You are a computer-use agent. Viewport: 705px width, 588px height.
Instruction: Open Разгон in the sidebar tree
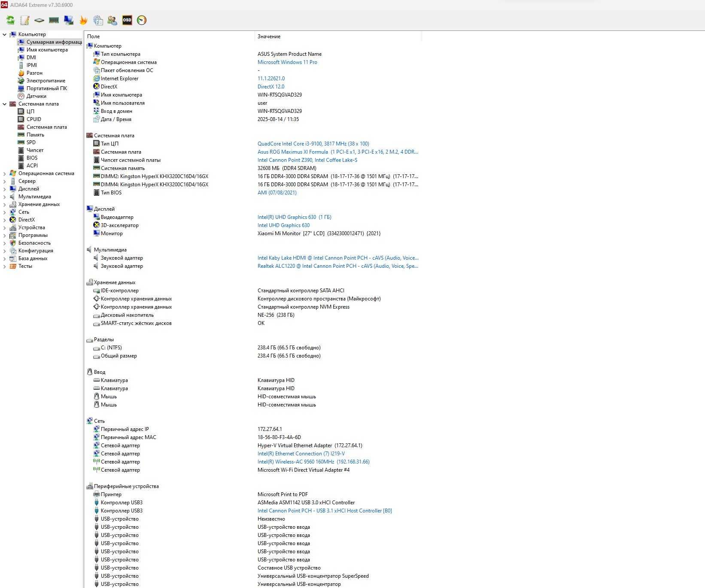(34, 73)
